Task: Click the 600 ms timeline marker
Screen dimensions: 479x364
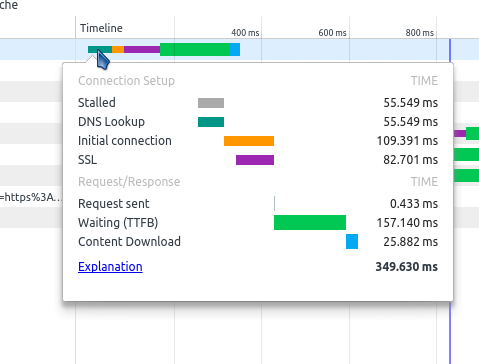Action: click(332, 33)
